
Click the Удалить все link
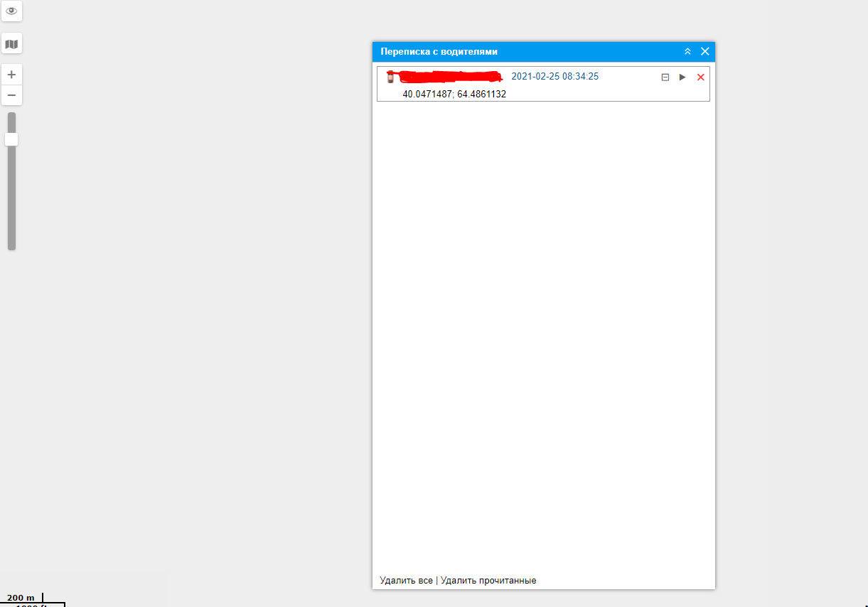tap(406, 581)
